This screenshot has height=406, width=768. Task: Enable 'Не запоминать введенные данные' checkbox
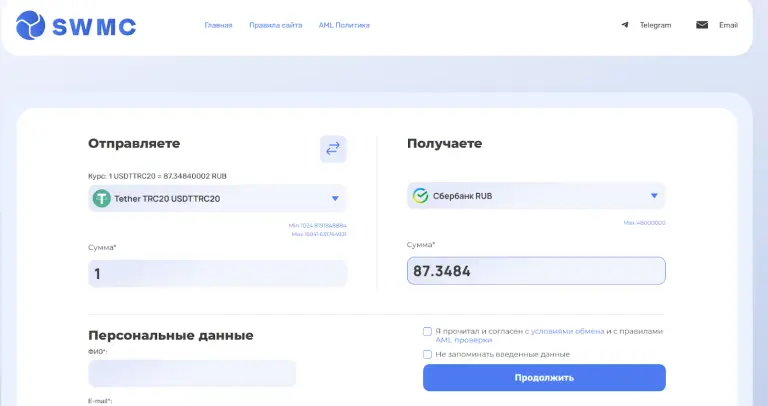[427, 354]
